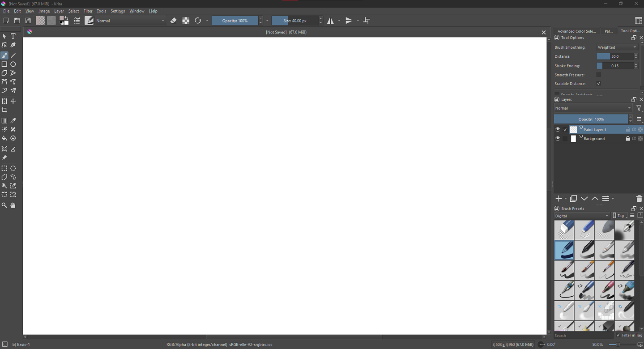Open Brush Smoothing Weighted dropdown

[x=617, y=47]
